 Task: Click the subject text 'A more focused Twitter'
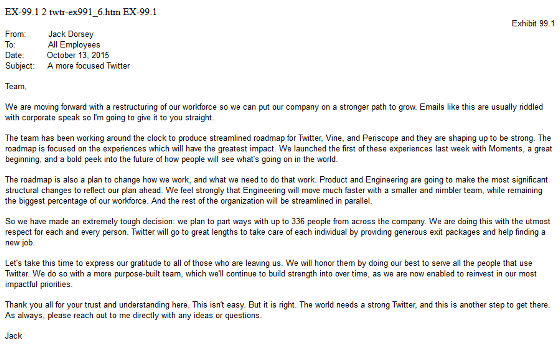(89, 66)
